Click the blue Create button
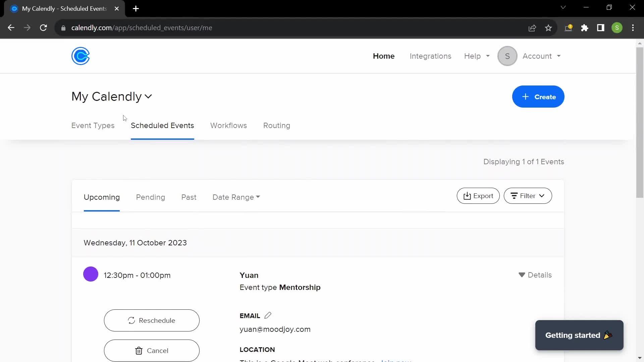Image resolution: width=644 pixels, height=362 pixels. click(x=538, y=97)
